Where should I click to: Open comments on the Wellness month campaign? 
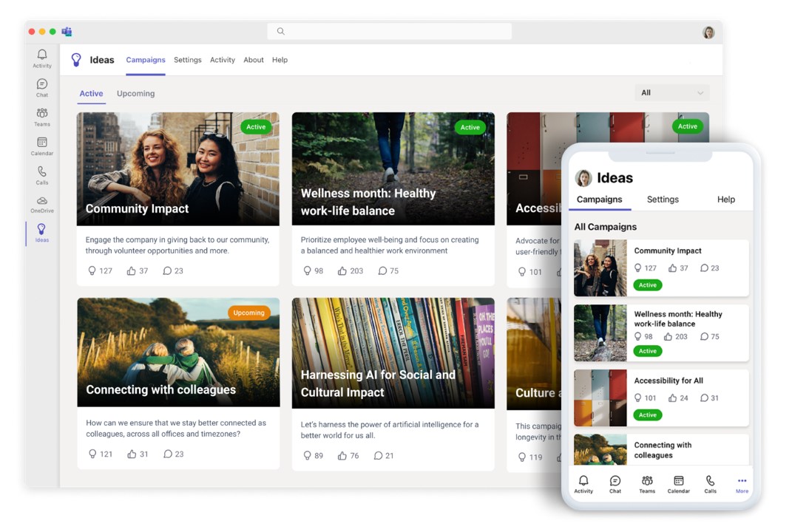point(384,270)
